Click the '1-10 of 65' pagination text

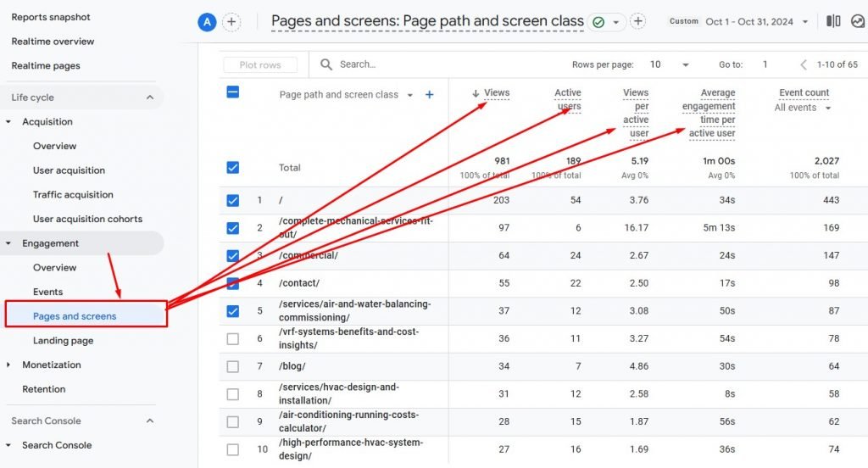[837, 64]
